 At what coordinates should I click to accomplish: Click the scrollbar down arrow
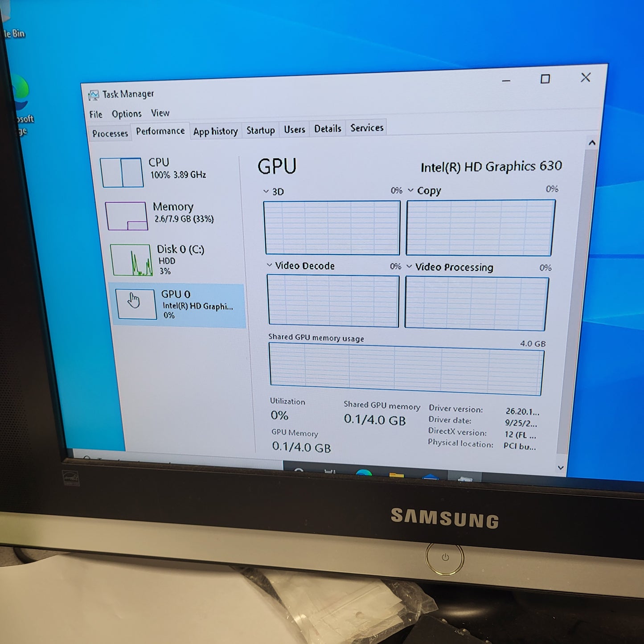pyautogui.click(x=561, y=468)
